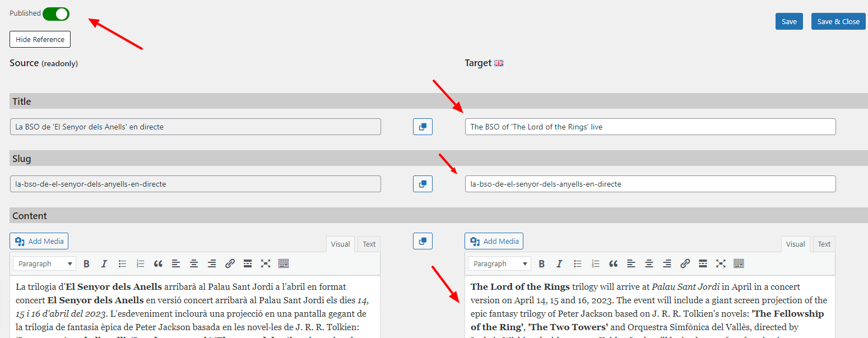Insert blockquote in source editor

click(x=158, y=263)
